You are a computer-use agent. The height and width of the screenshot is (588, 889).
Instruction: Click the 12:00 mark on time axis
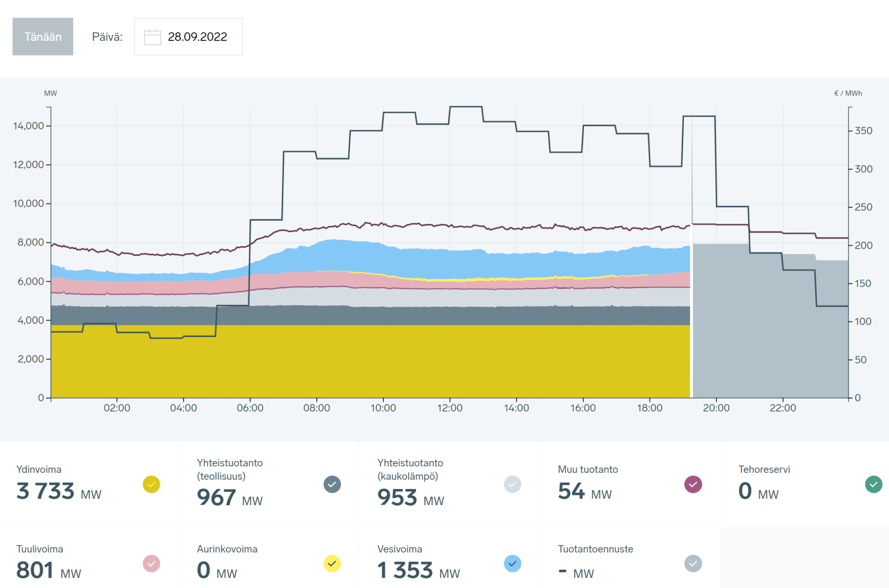pos(450,408)
